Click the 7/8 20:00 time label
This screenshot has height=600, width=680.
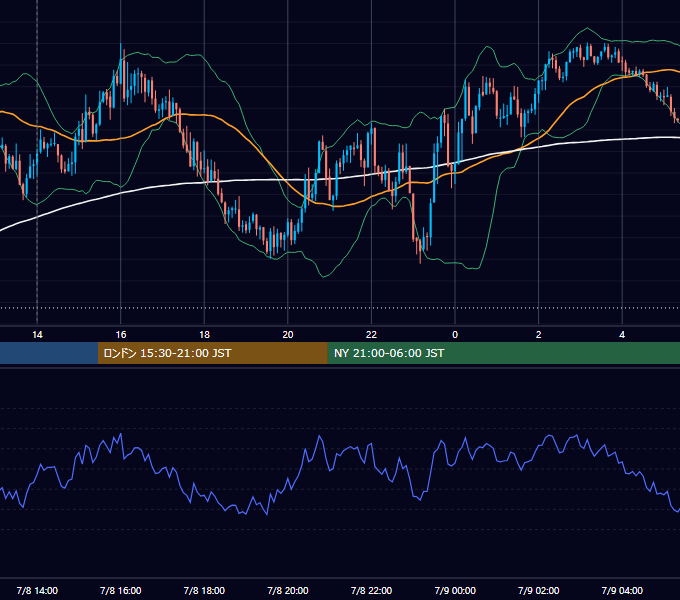click(288, 590)
